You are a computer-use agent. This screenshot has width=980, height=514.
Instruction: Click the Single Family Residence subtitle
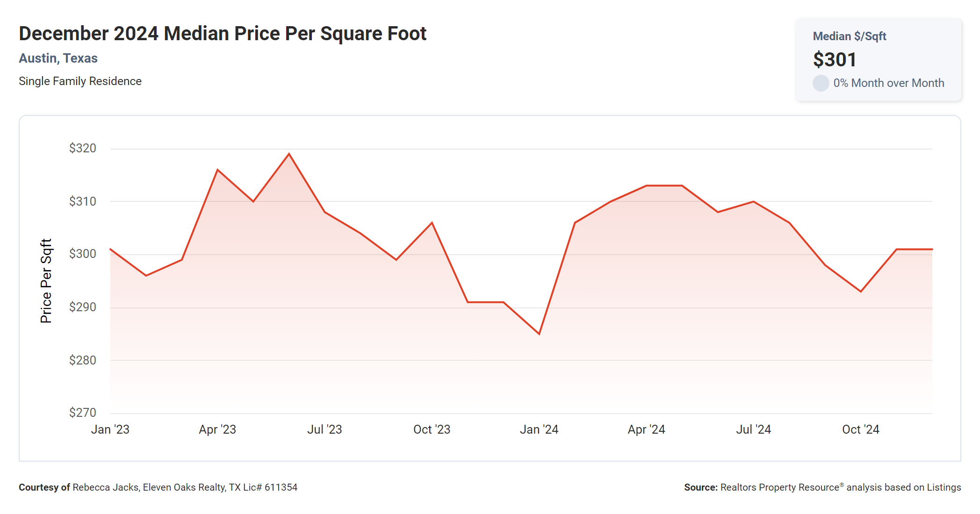80,81
